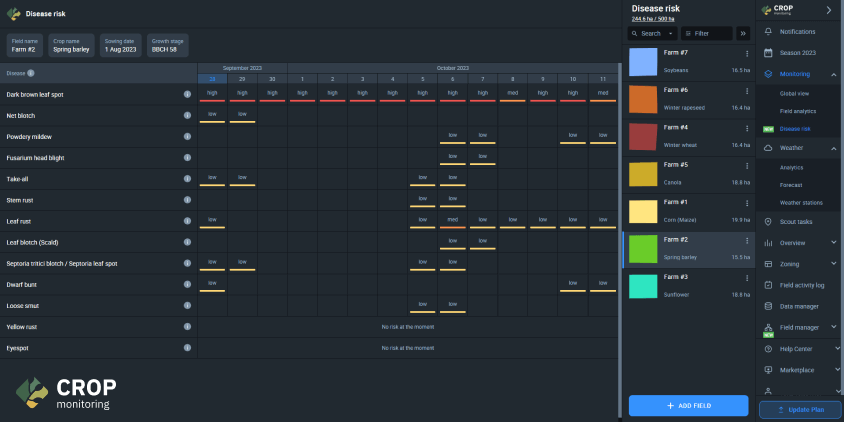Select the September 28 date column
844x422 pixels.
tap(212, 79)
